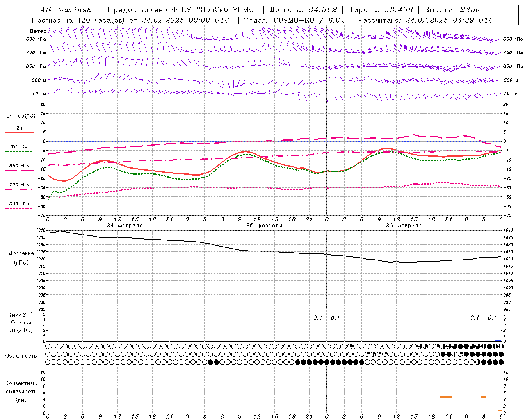Click the 24 февраля date label
This screenshot has width=525, height=420.
125,226
